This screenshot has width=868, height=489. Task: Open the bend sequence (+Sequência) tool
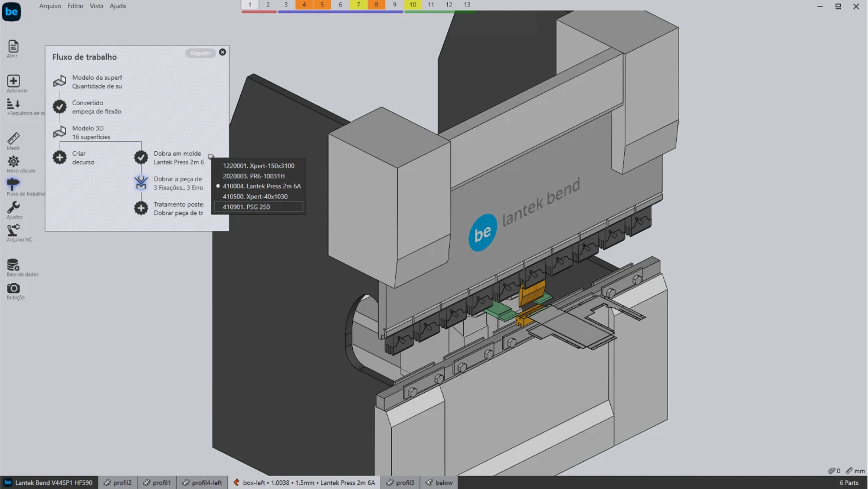(x=14, y=104)
